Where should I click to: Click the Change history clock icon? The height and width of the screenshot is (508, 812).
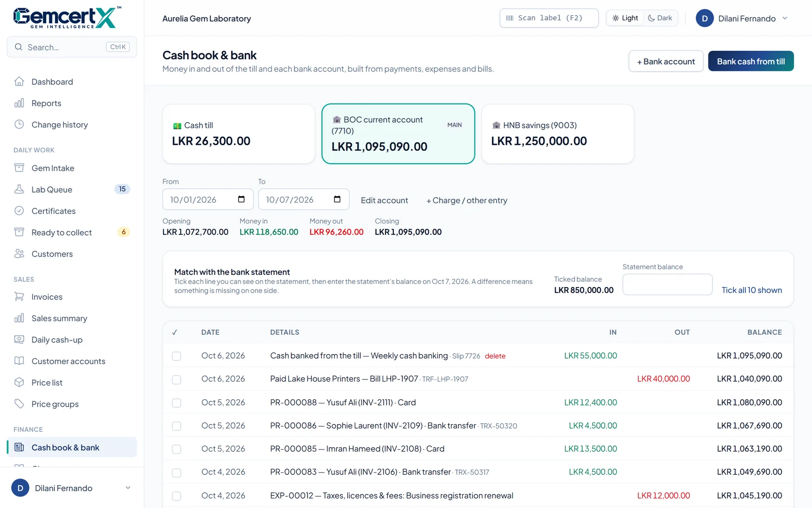pyautogui.click(x=19, y=124)
